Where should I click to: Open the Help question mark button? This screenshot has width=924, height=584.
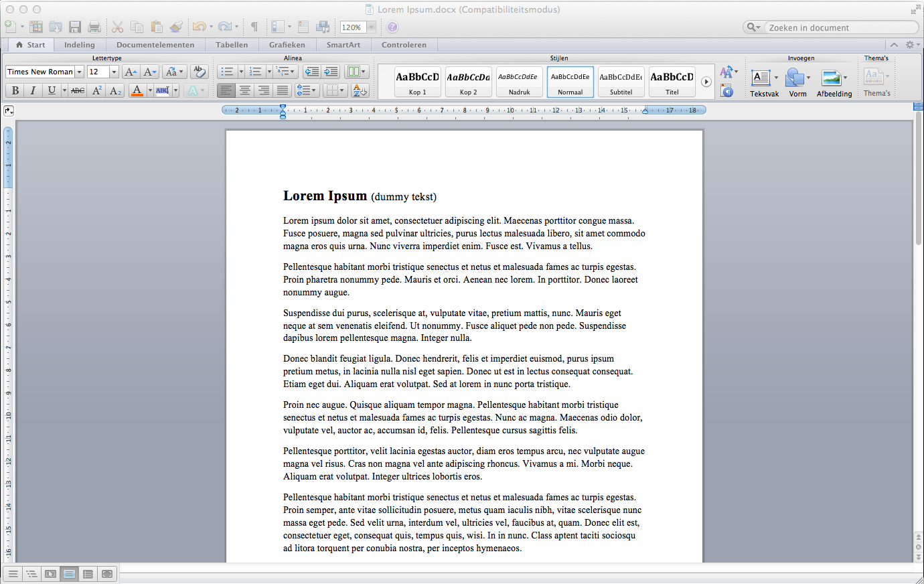(392, 27)
